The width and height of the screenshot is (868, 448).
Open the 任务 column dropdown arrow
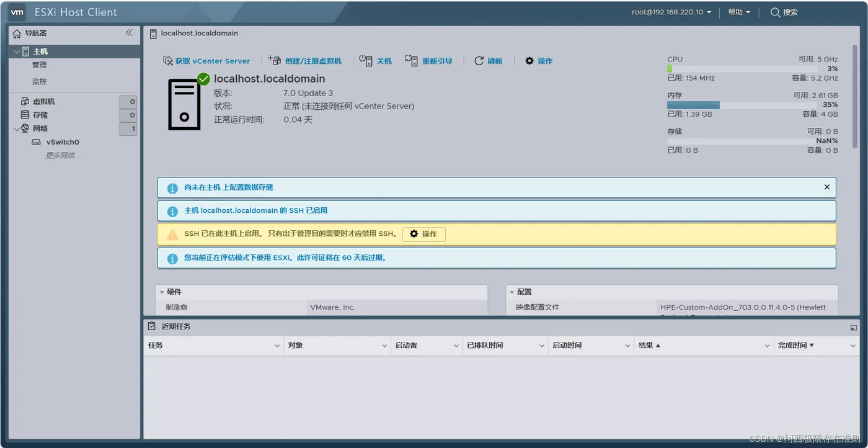[277, 346]
